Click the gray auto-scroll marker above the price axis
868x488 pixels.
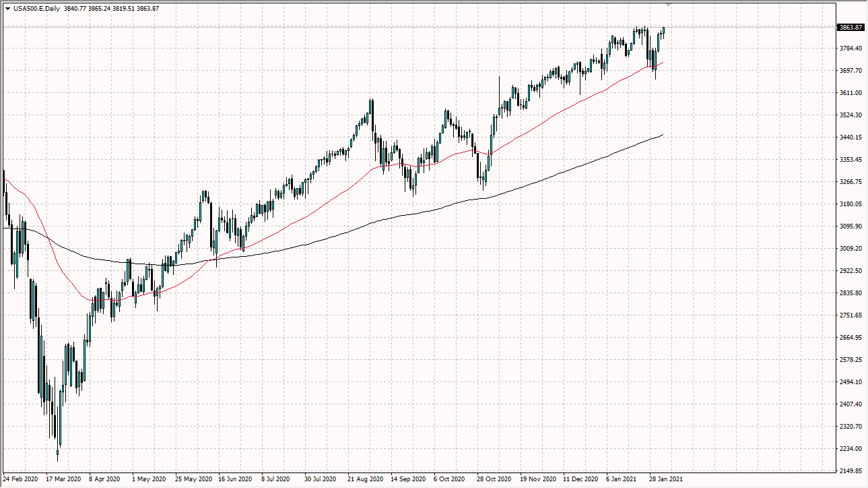click(667, 4)
